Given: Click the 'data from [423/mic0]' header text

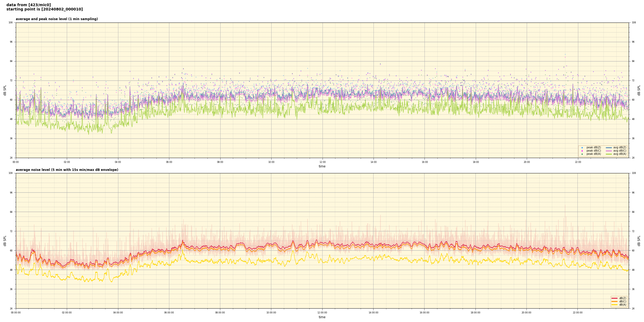Looking at the screenshot, I should pyautogui.click(x=28, y=5).
